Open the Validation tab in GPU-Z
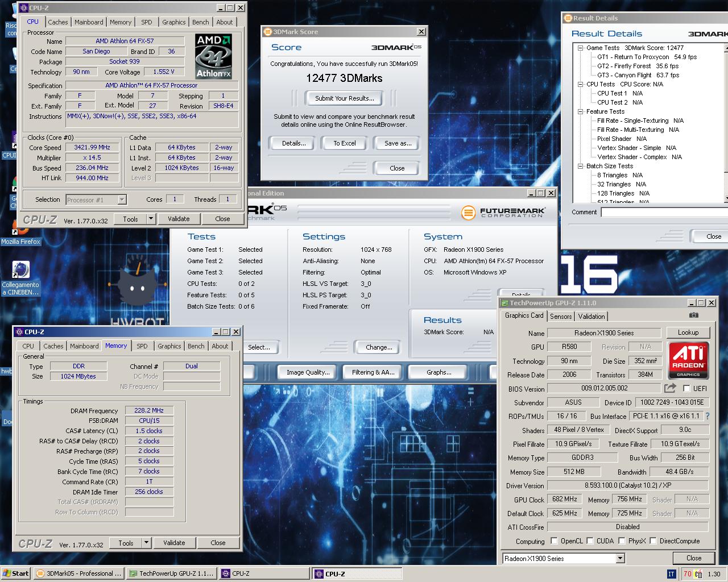This screenshot has width=728, height=582. (x=591, y=317)
